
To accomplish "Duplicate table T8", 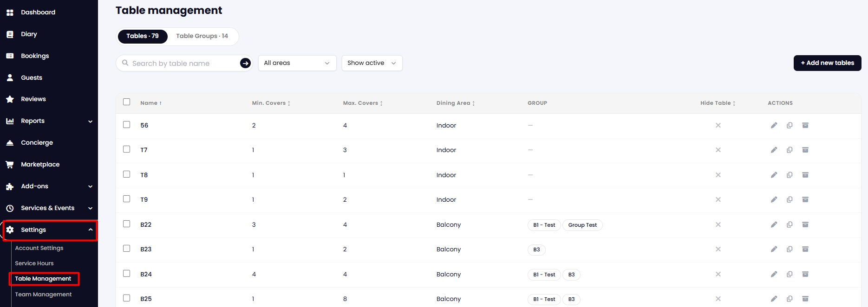I will tap(790, 175).
